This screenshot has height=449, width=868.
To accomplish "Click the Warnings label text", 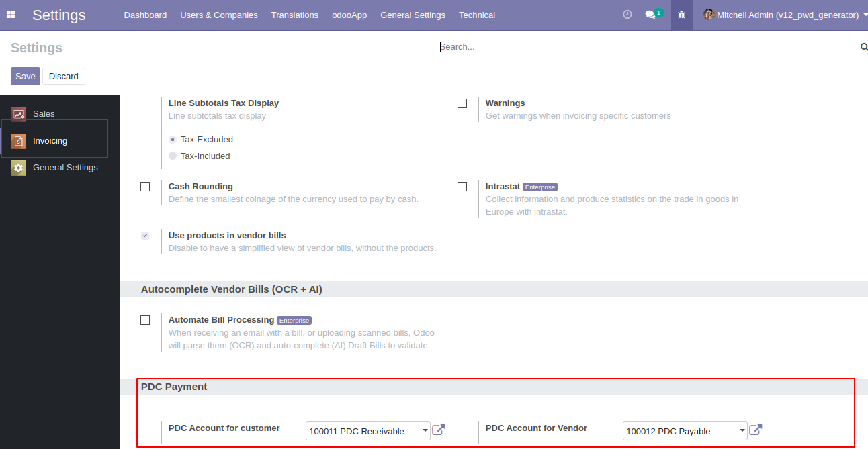I will click(505, 103).
